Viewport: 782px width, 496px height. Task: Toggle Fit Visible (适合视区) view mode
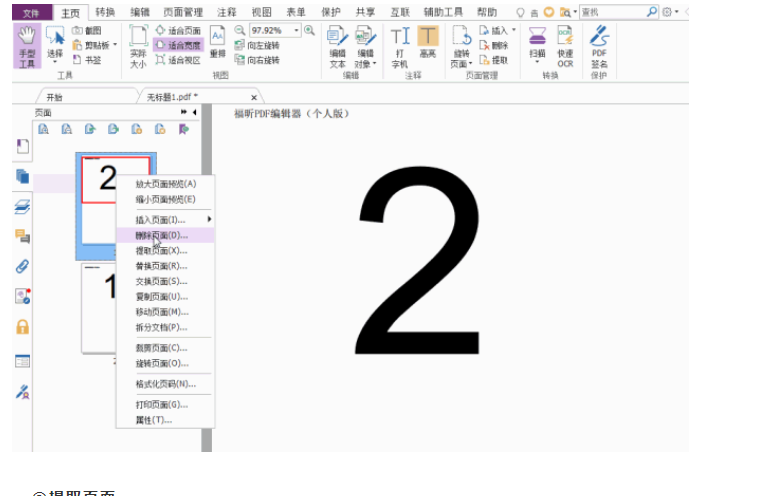click(178, 60)
